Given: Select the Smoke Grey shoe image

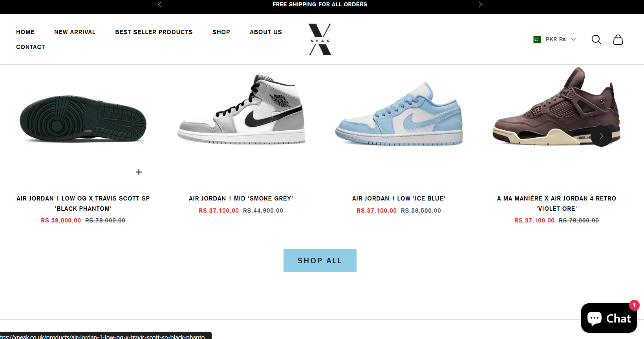Looking at the screenshot, I should [241, 109].
